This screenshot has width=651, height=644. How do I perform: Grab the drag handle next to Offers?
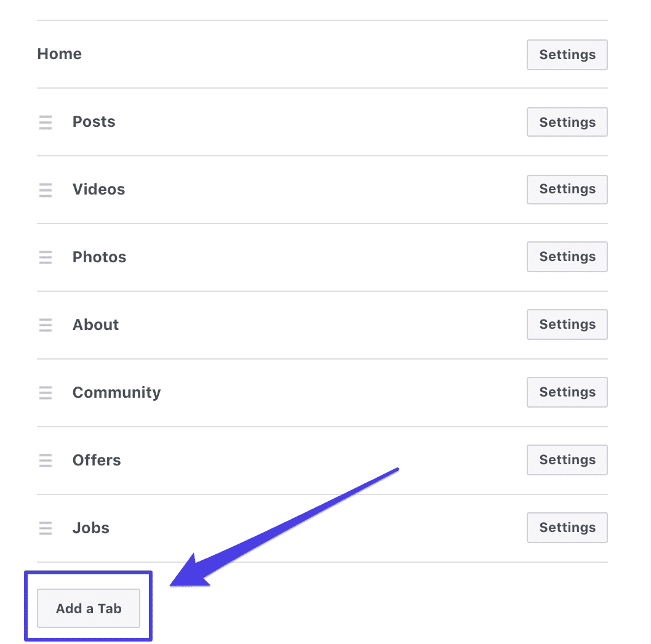click(x=46, y=460)
